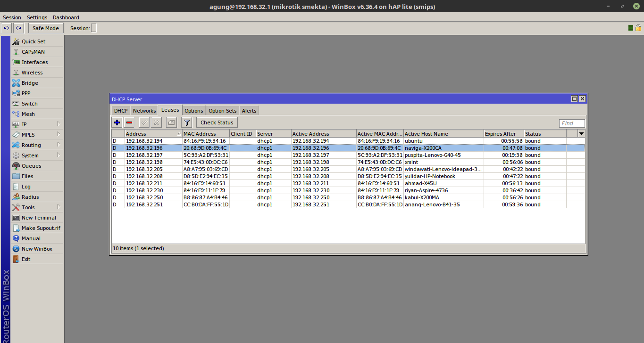Open the Settings menu
The image size is (644, 343).
(37, 17)
